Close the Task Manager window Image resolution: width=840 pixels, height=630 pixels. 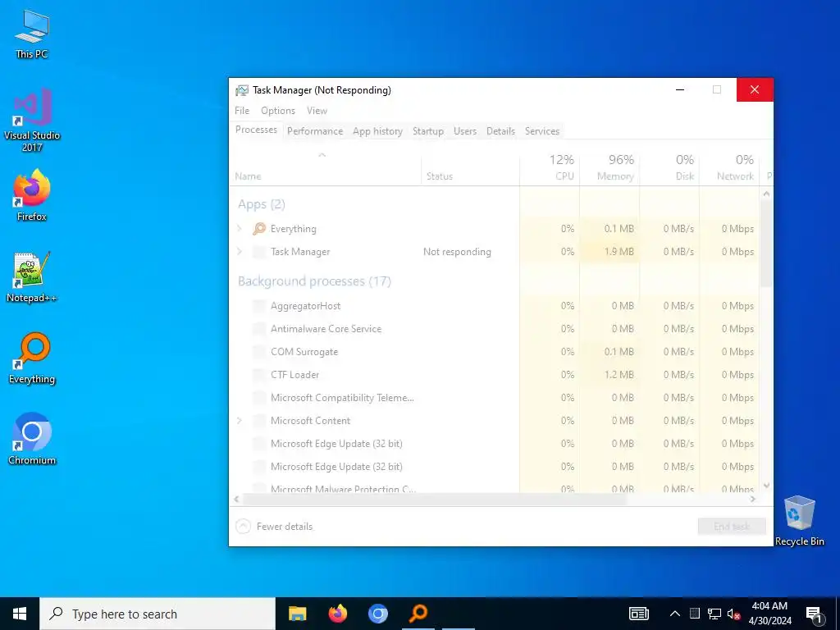tap(755, 89)
